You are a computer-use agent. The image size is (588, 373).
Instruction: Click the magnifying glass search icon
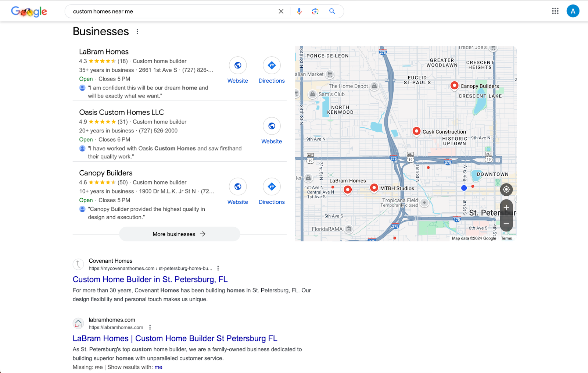[x=332, y=11]
